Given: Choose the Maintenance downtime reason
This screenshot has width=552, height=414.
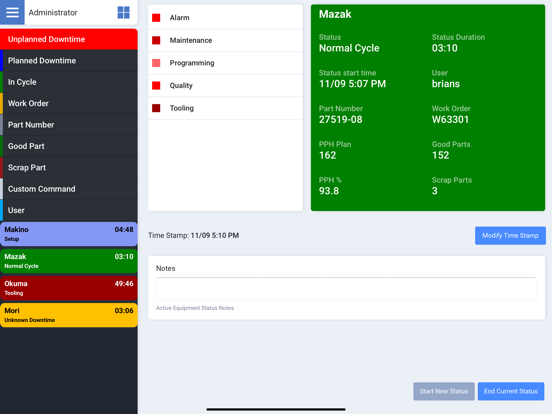Looking at the screenshot, I should pos(225,40).
